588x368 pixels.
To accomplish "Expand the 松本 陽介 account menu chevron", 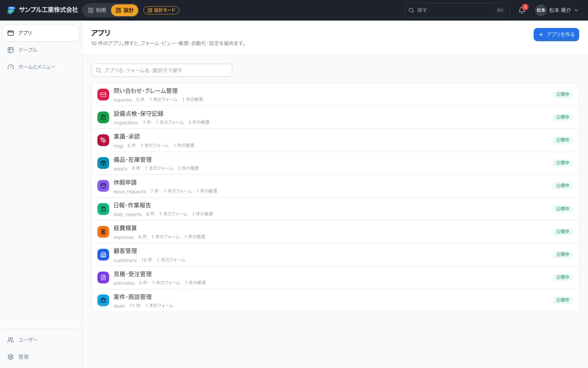I will (x=576, y=10).
